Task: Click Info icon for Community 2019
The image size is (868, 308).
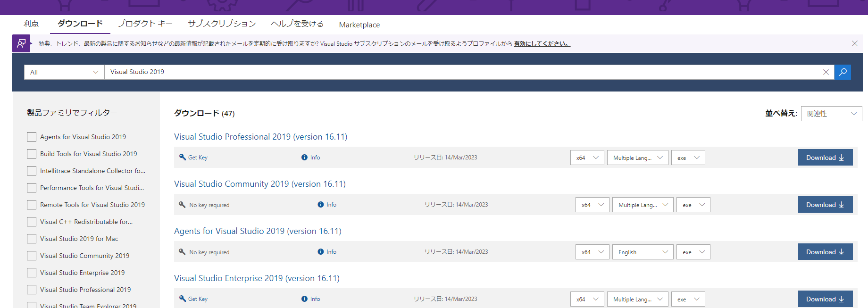Action: click(321, 205)
